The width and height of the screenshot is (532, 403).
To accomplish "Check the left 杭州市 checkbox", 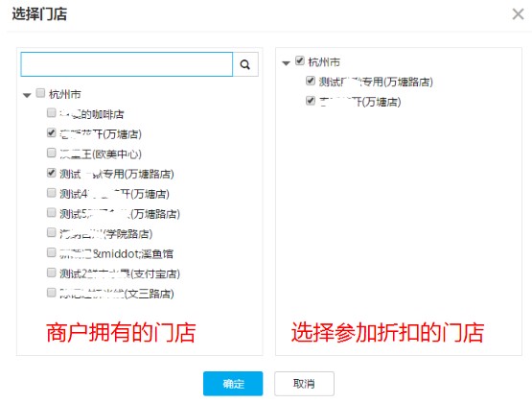I will [40, 93].
